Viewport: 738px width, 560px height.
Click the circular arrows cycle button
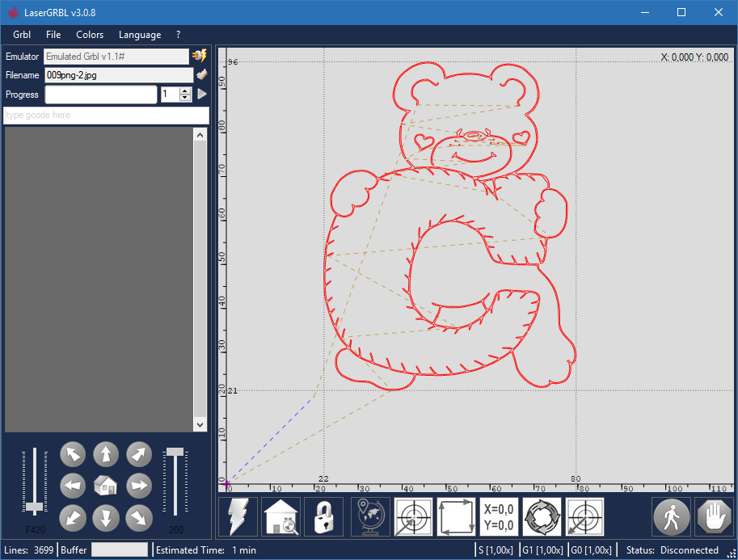542,516
